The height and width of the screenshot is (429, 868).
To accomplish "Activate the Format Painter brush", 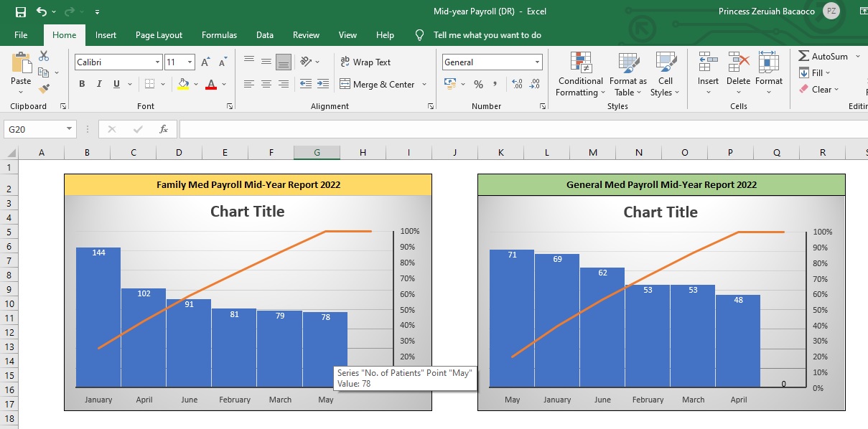I will [x=44, y=89].
